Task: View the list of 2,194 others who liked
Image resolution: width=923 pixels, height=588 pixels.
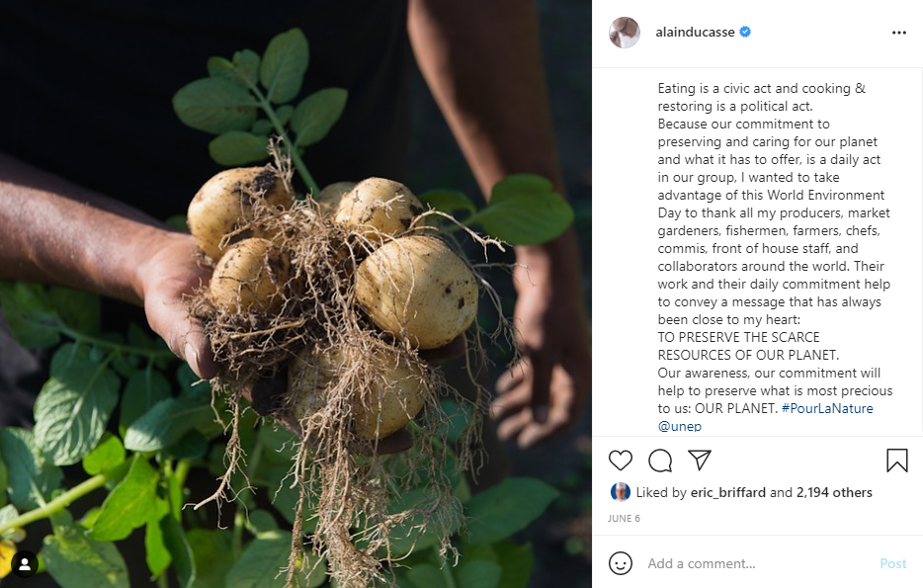Action: click(x=834, y=492)
